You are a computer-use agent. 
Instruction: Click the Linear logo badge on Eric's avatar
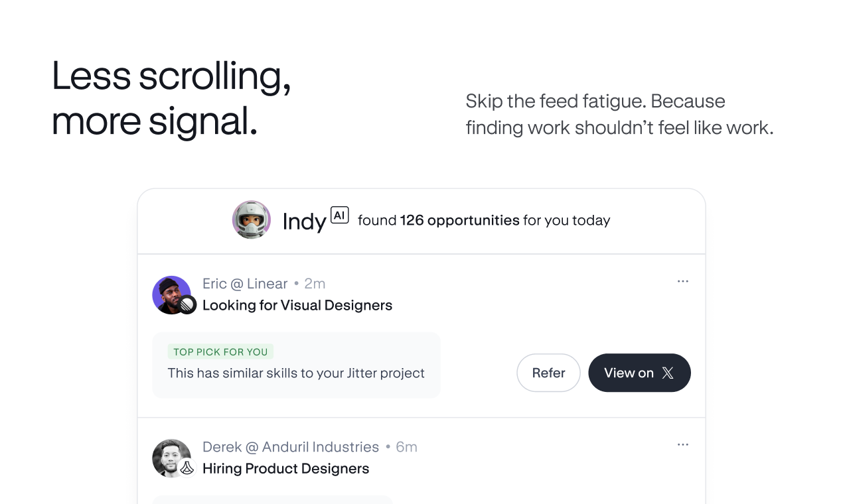click(x=188, y=305)
